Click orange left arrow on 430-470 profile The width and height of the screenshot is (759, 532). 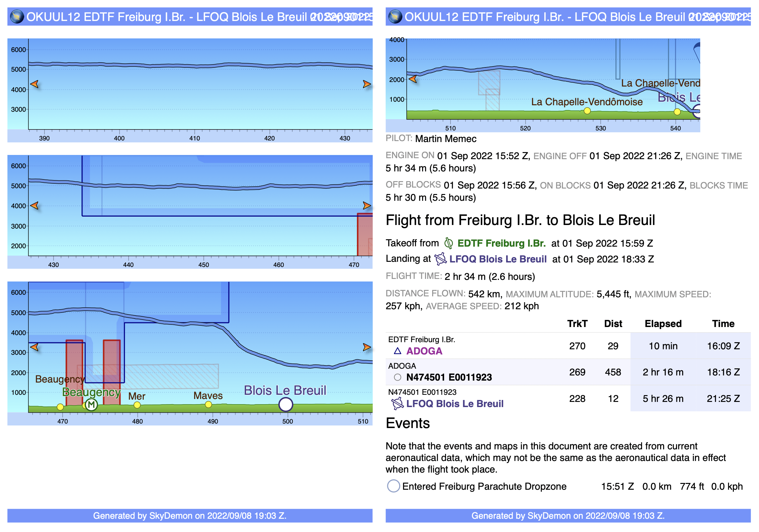[x=34, y=206]
